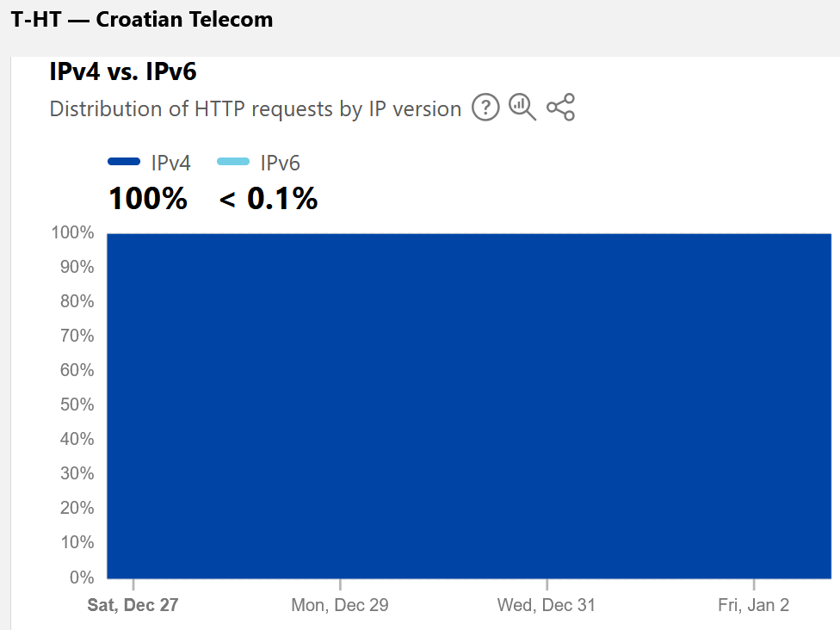
Task: Click the Fri, Jan 2 axis label
Action: tap(753, 605)
